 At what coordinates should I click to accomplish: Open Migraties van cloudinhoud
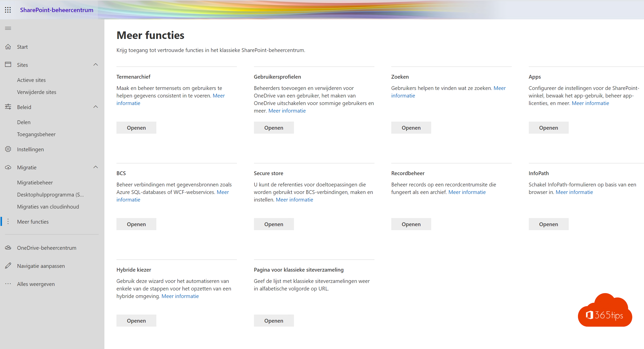pos(48,207)
